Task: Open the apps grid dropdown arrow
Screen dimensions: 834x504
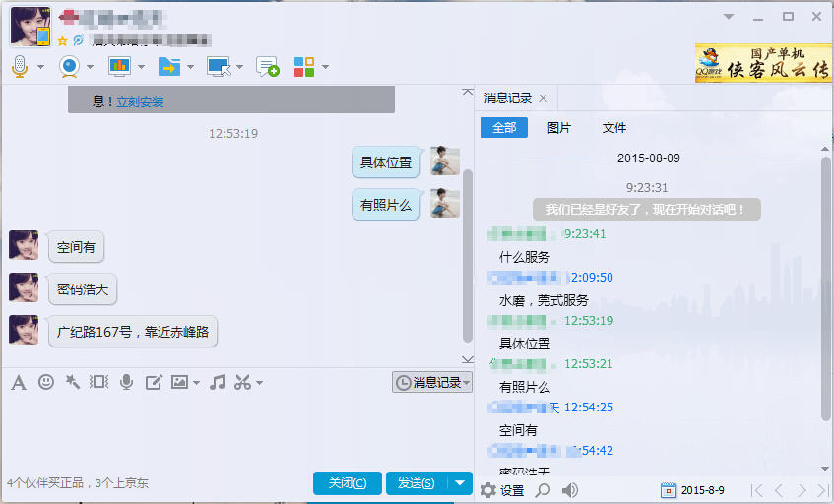Action: [325, 68]
